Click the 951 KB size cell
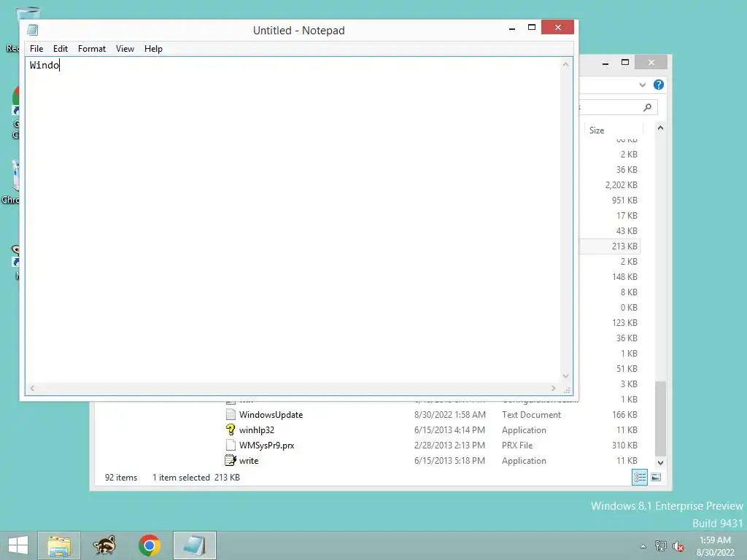This screenshot has width=747, height=560. 624,200
